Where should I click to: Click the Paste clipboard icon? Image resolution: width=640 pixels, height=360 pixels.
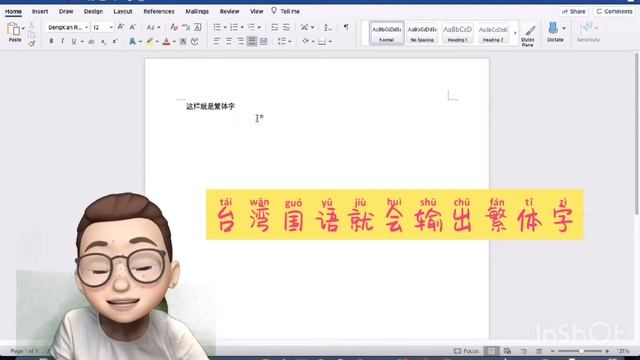14,29
